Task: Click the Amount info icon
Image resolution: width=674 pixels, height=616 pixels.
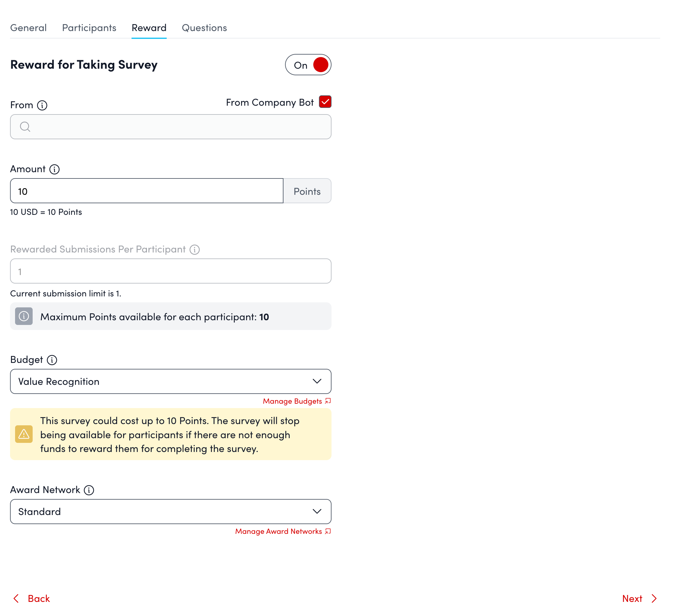Action: click(x=54, y=169)
